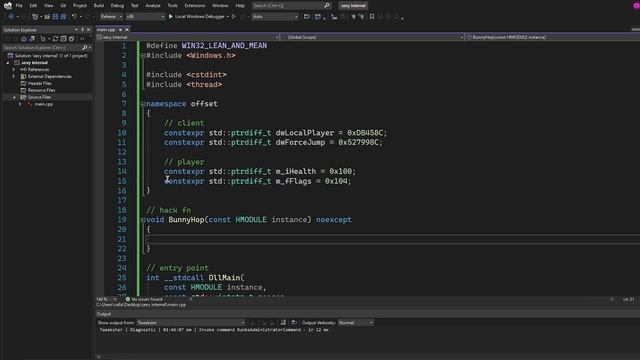
Task: Click the New Item icon in the toolbar
Action: point(36,17)
